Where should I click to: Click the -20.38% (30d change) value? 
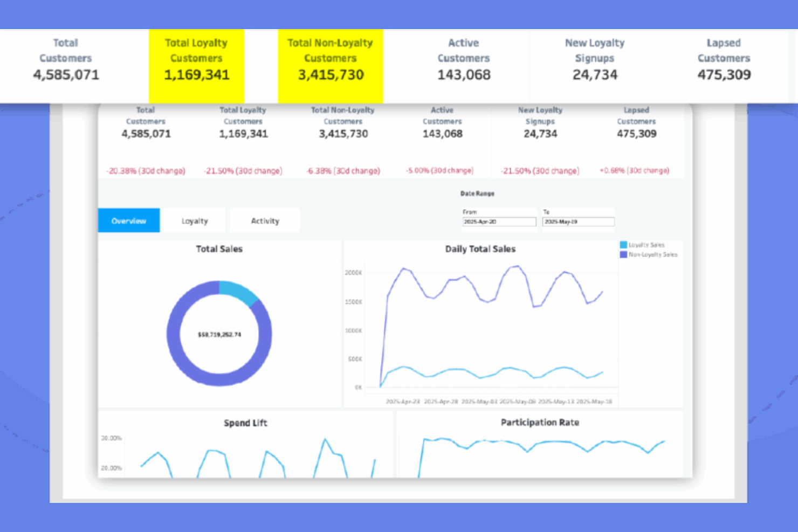pos(146,171)
